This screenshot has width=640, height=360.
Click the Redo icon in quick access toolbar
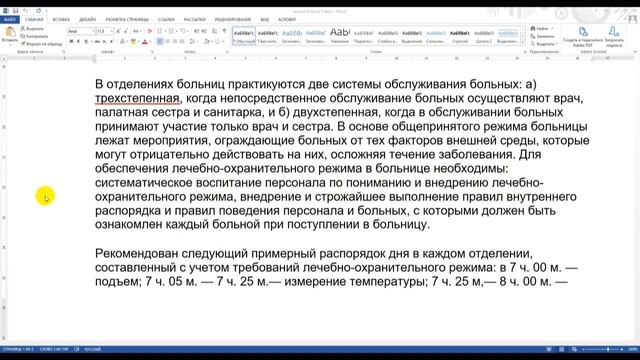pos(38,11)
